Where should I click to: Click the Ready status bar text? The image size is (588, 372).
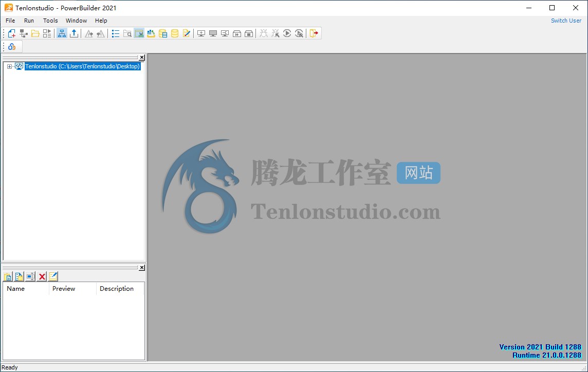click(x=9, y=367)
